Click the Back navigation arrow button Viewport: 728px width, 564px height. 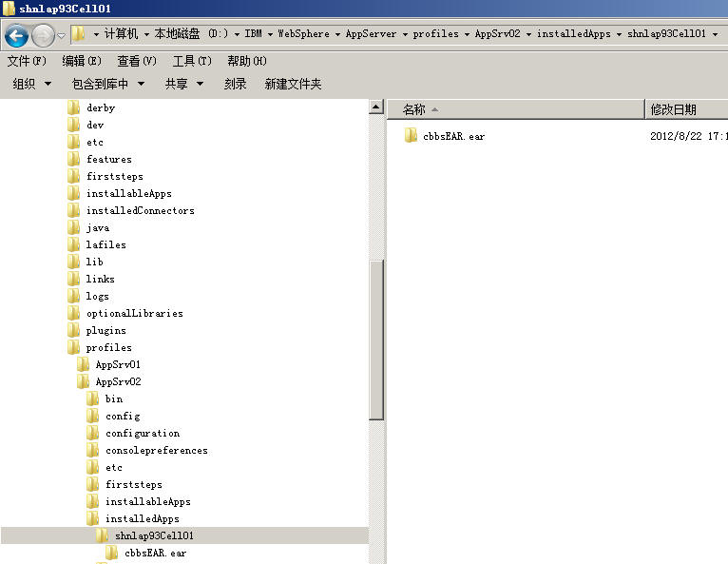point(17,36)
